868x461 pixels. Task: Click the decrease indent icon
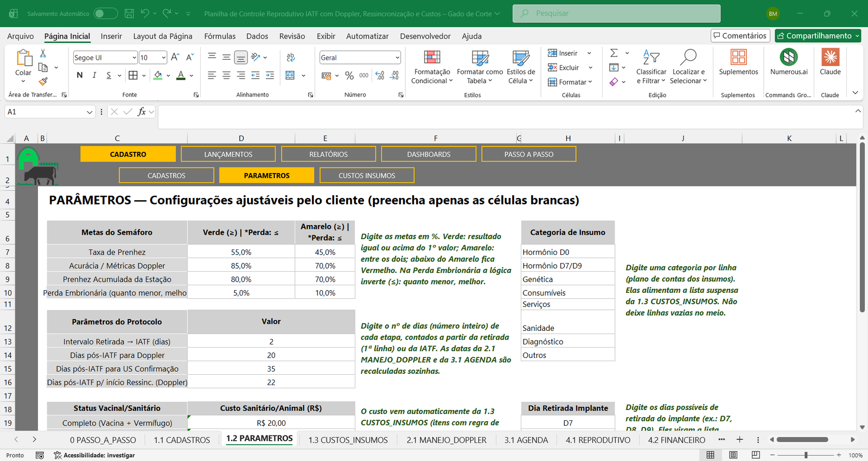[x=256, y=75]
